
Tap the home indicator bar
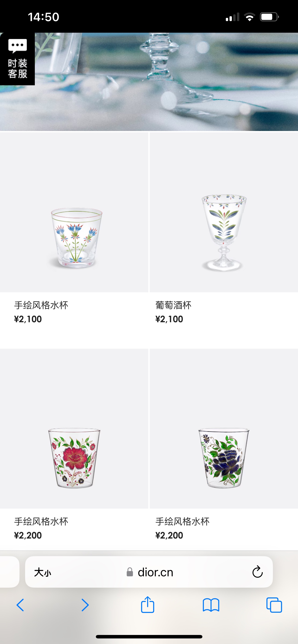149,637
